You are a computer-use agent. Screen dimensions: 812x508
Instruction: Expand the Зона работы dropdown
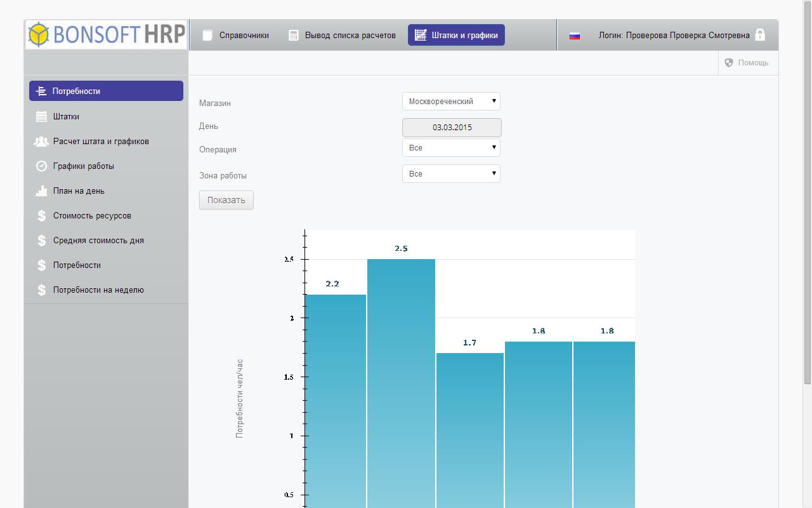coord(451,174)
